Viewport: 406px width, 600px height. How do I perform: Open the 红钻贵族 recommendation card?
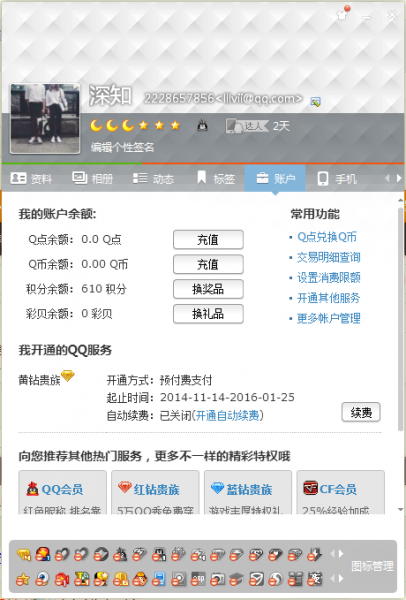[x=155, y=492]
